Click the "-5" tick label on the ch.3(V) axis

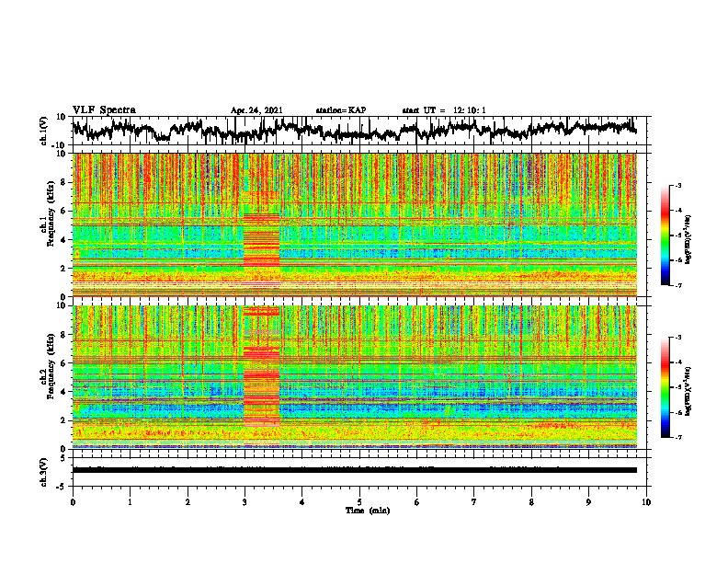[x=62, y=487]
